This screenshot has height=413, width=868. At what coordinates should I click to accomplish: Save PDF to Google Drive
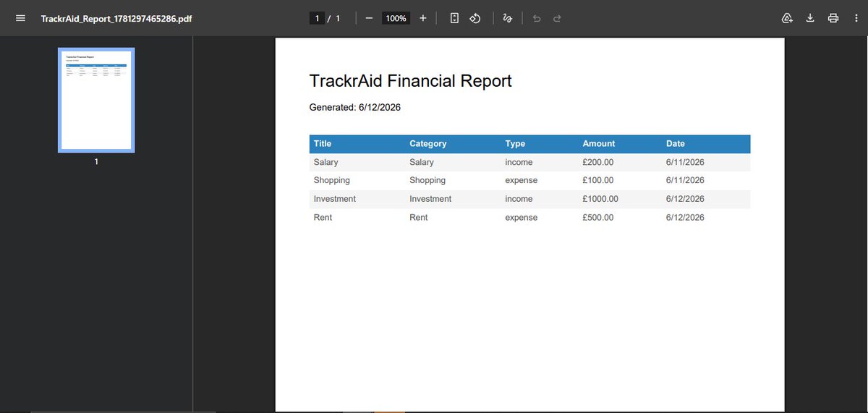[787, 18]
